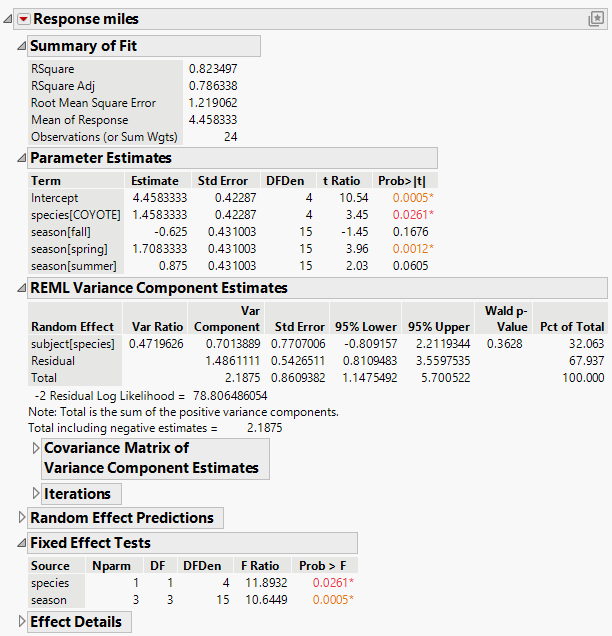Image resolution: width=612 pixels, height=636 pixels.
Task: Click the Estimate column header in Parameter Estimates
Action: tap(155, 181)
